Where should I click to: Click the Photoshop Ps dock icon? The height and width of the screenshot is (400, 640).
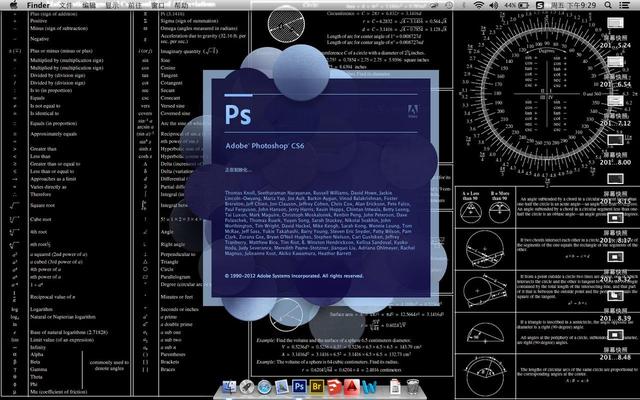pos(301,387)
